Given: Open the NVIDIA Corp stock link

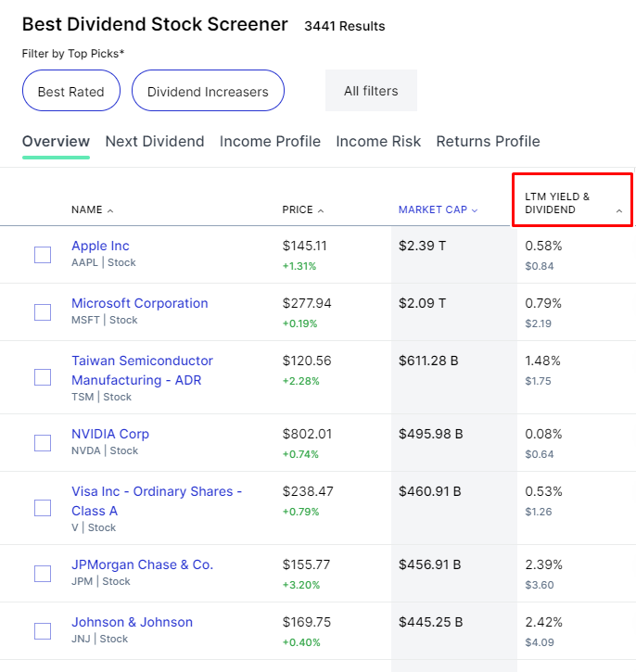Looking at the screenshot, I should (x=110, y=434).
